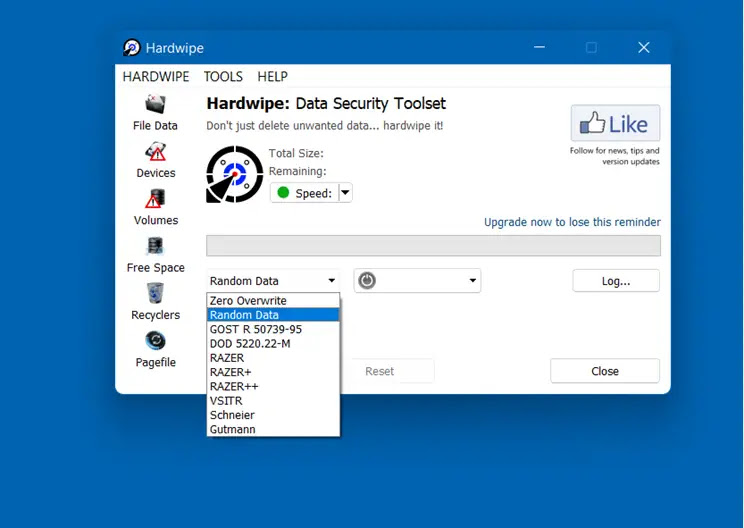Click the Close button at bottom right
Screen dimensions: 744x528
point(605,371)
